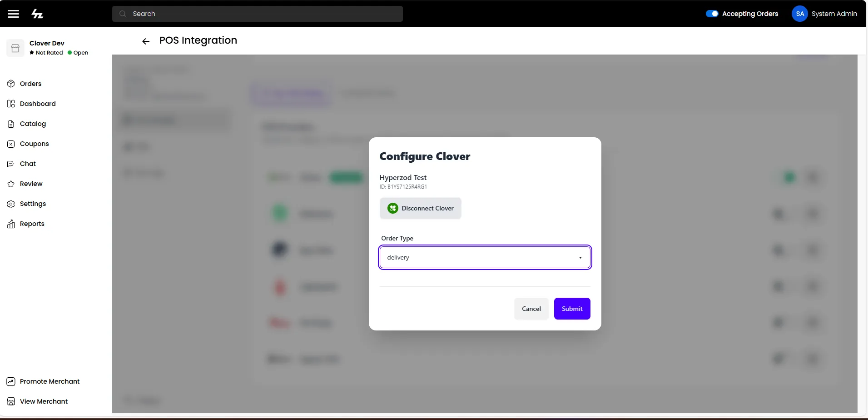Viewport: 868px width, 420px height.
Task: Click the Orders box icon
Action: (x=11, y=84)
